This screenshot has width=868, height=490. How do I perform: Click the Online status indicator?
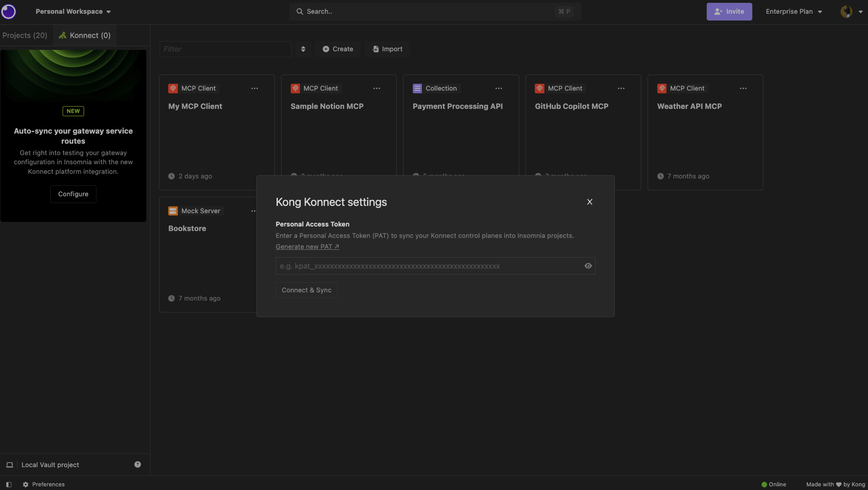point(774,485)
